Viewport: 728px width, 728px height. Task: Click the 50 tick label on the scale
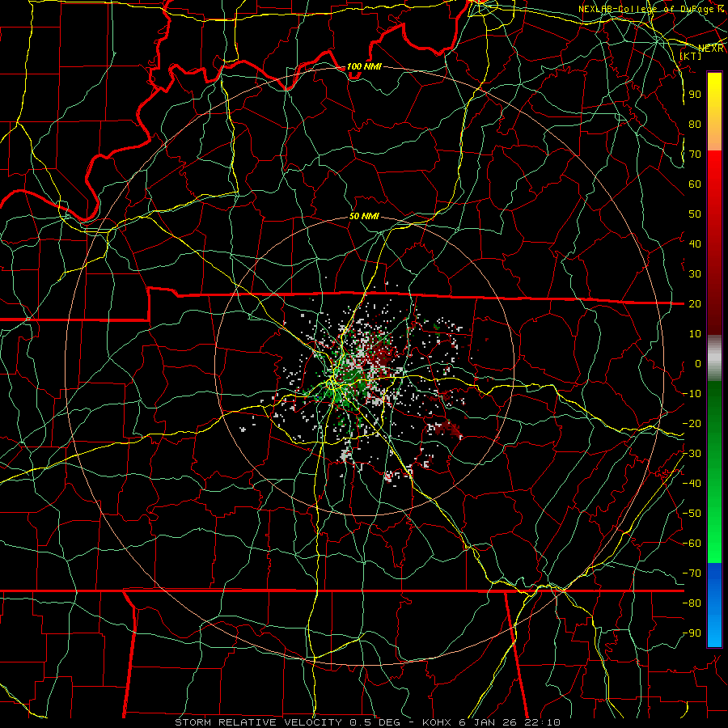pos(695,214)
